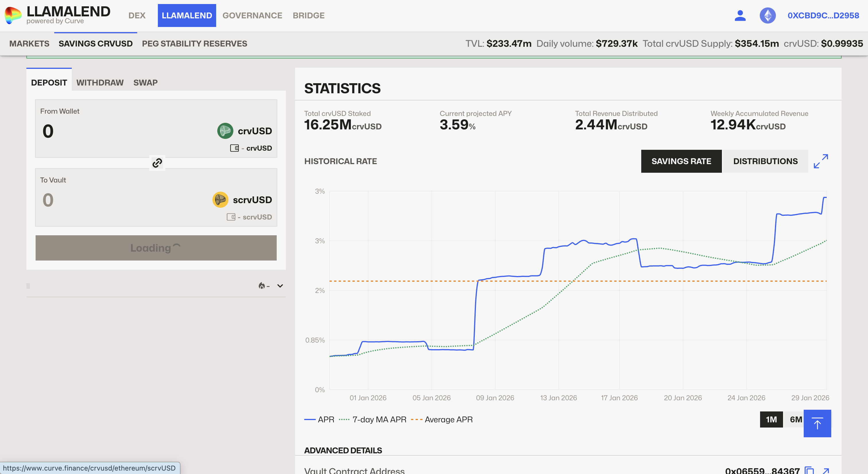Go to the Governance section
Screen dimensions: 868x474
(x=252, y=15)
